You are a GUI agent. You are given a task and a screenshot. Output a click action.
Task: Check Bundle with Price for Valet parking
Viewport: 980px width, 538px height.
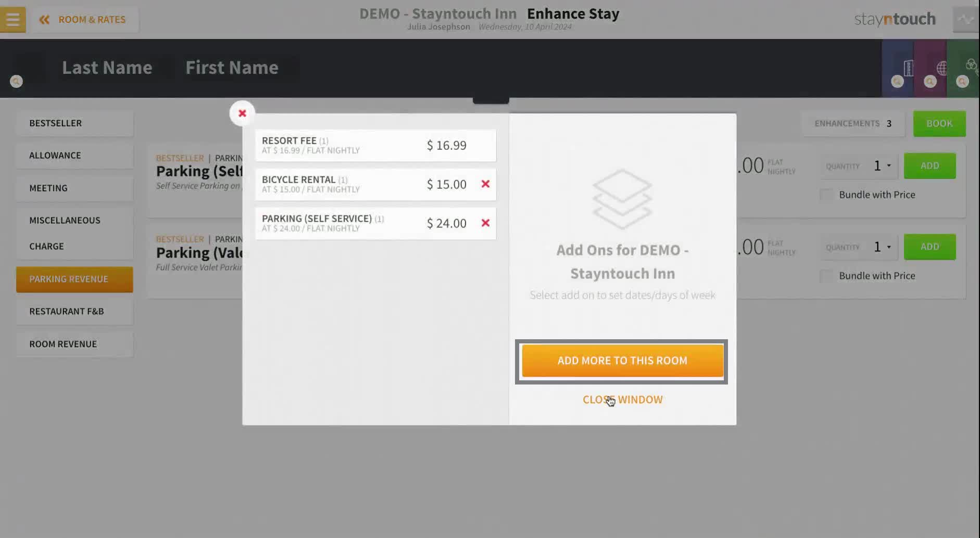coord(826,276)
